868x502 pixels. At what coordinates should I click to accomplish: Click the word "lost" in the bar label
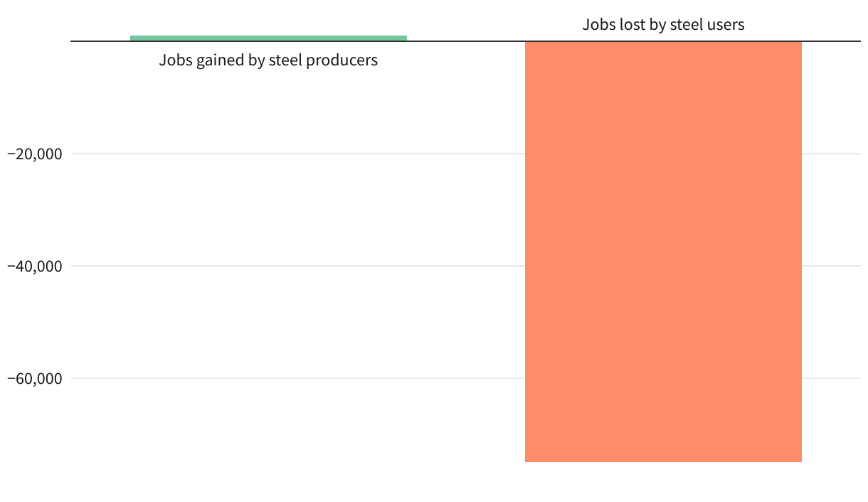[631, 25]
